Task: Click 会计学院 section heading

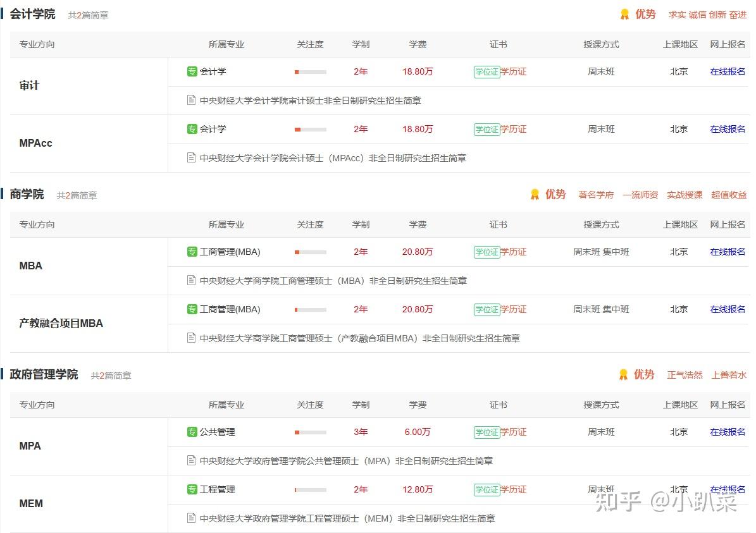Action: 32,14
